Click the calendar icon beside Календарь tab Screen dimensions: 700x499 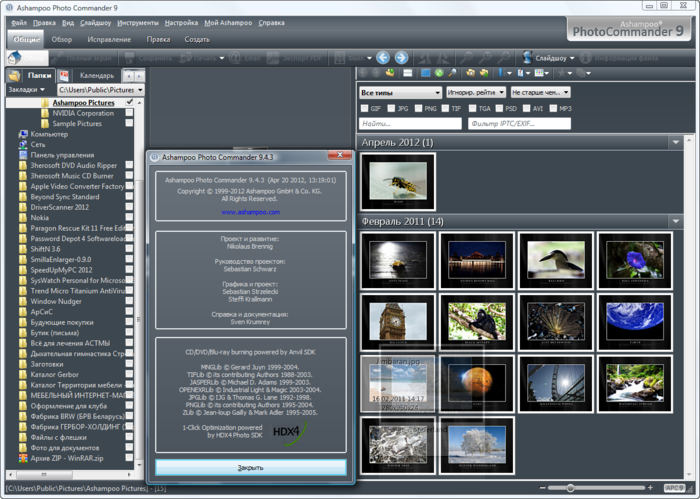(x=64, y=75)
